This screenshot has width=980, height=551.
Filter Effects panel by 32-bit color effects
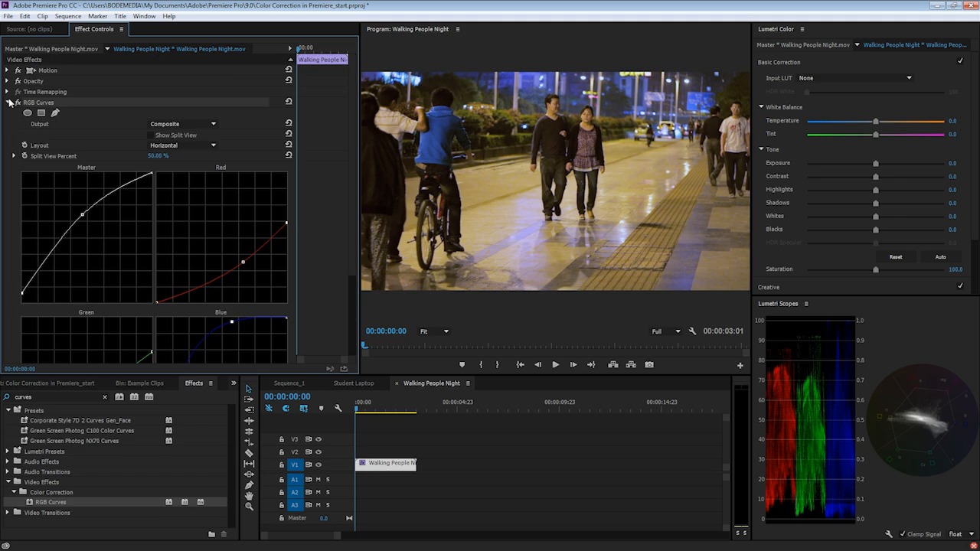click(x=134, y=396)
